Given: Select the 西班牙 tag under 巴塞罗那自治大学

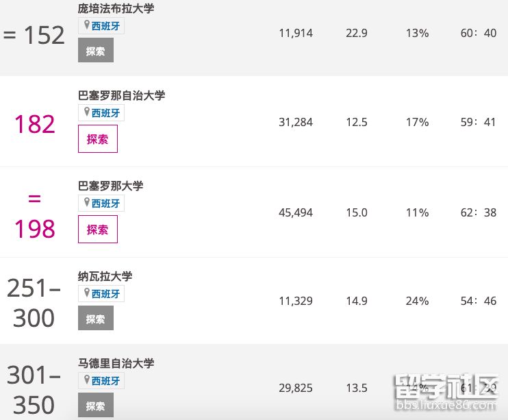Looking at the screenshot, I should point(106,113).
